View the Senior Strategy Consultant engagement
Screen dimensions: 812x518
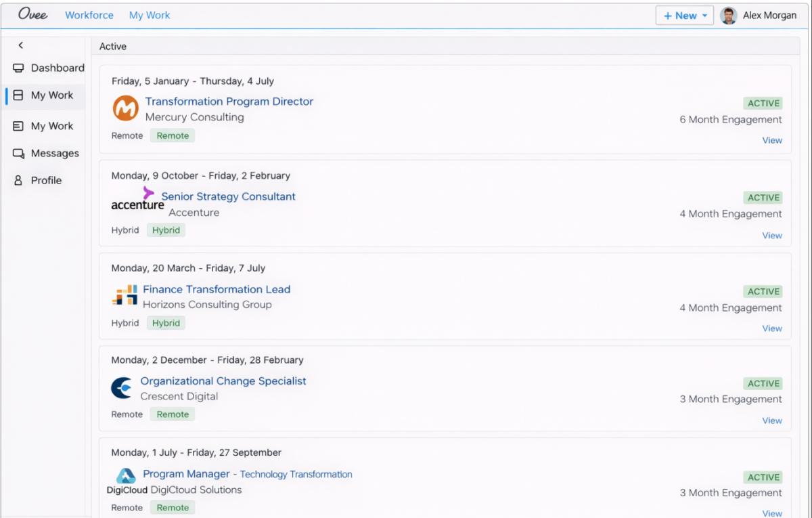[772, 236]
